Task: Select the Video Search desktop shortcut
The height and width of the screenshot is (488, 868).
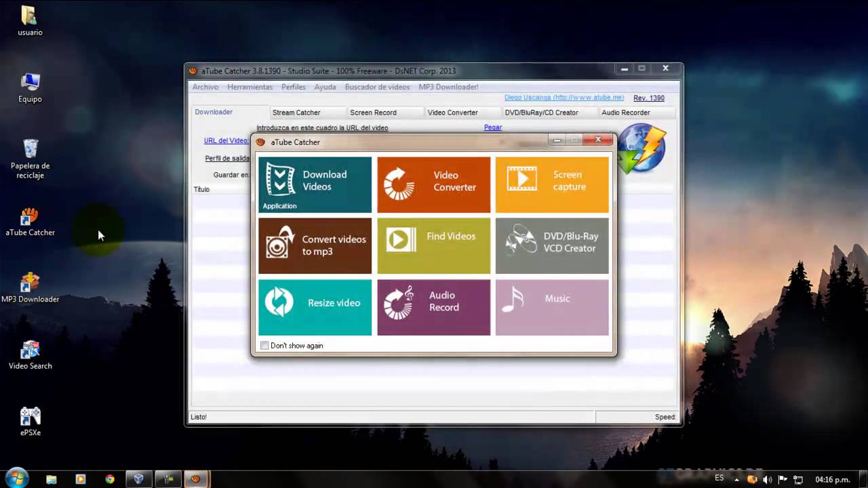Action: (x=30, y=356)
